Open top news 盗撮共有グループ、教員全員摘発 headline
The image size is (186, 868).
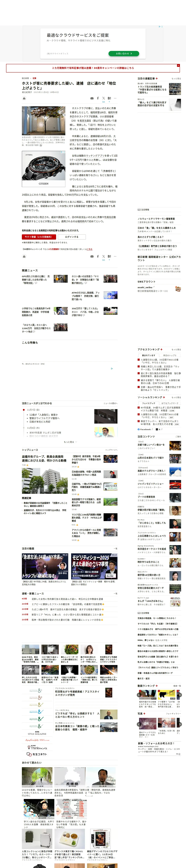point(44,458)
